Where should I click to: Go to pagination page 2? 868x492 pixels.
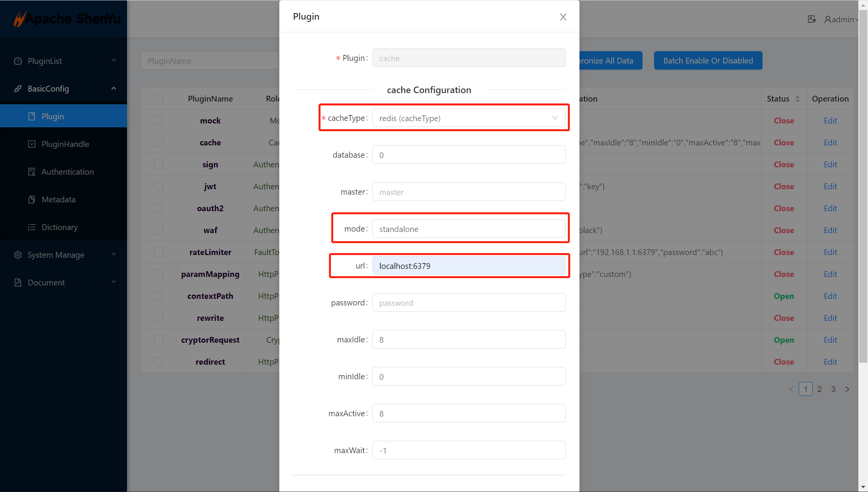tap(820, 389)
